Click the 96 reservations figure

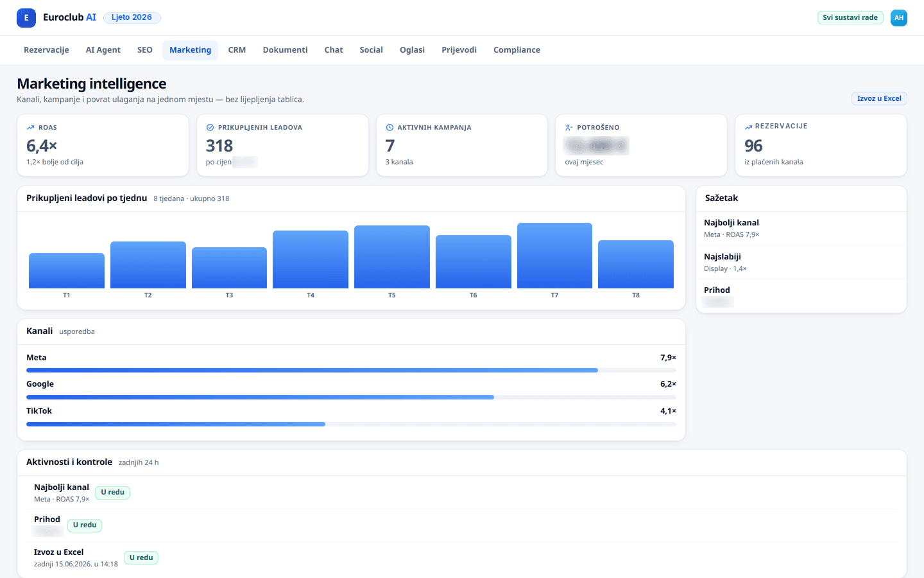(x=753, y=146)
